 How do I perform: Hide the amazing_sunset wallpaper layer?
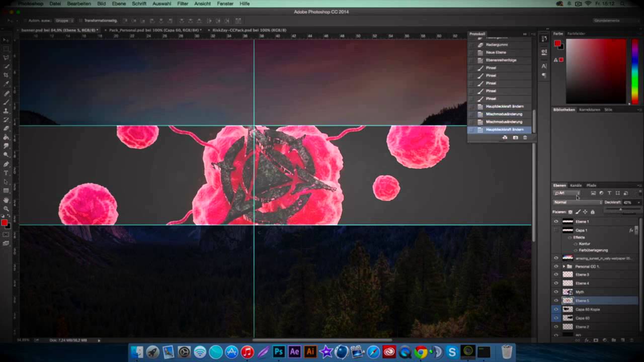(556, 258)
